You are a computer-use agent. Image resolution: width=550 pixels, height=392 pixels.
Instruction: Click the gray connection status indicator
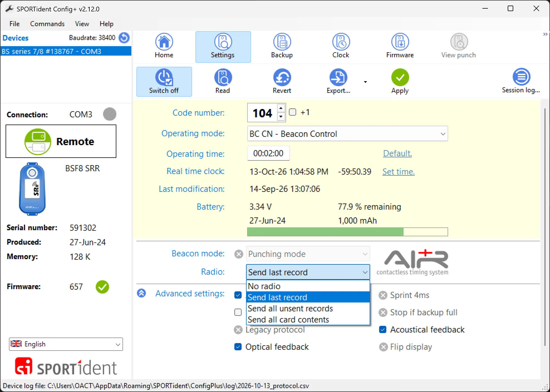coord(110,114)
